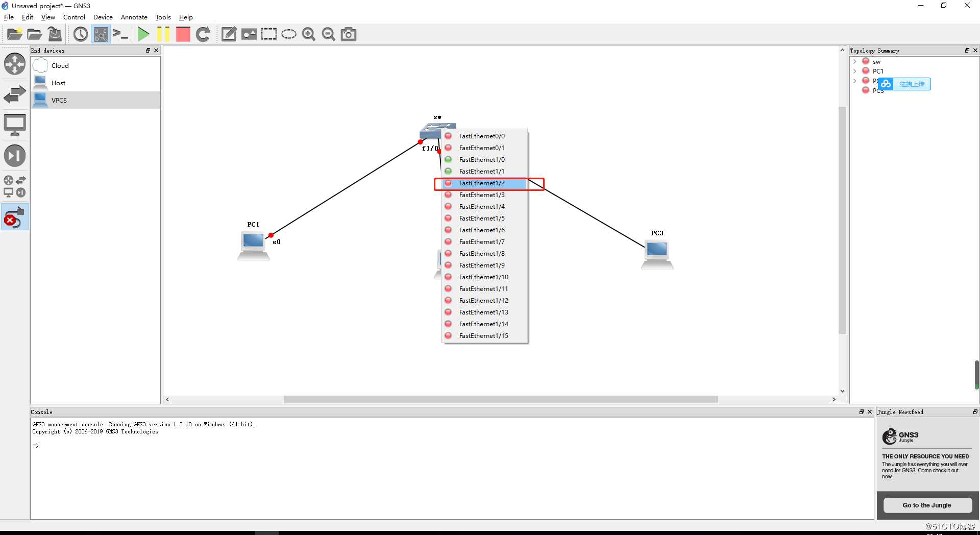The height and width of the screenshot is (535, 980).
Task: Toggle show interface labels icon
Action: (x=101, y=34)
